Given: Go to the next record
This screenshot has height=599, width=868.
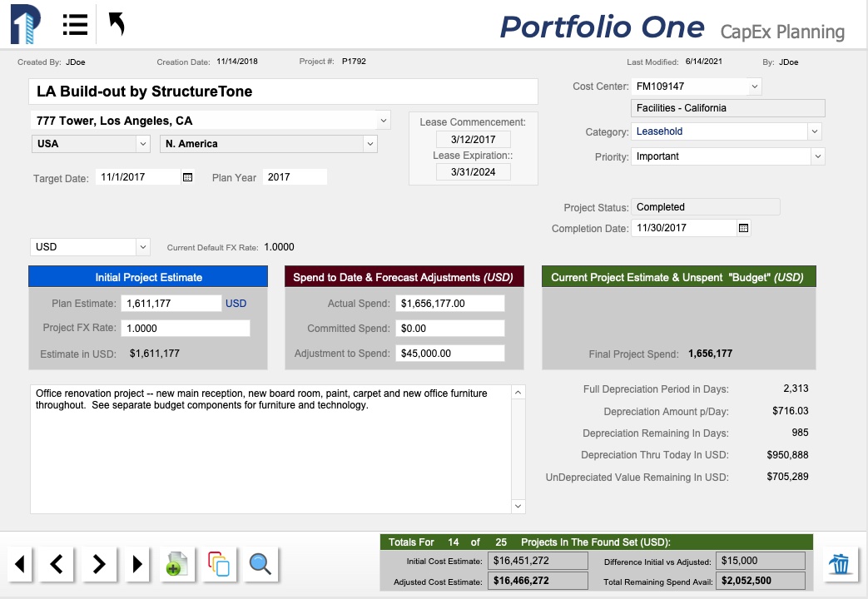Looking at the screenshot, I should pyautogui.click(x=99, y=564).
